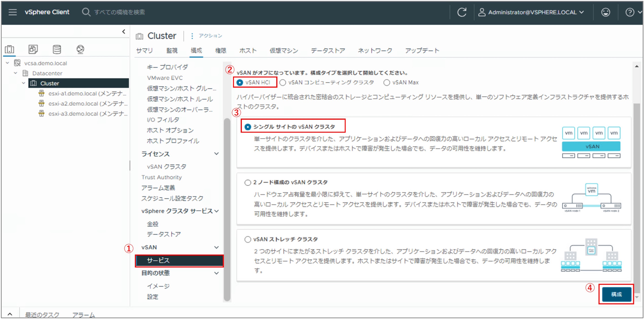This screenshot has width=644, height=319.
Task: Open the サービス item under vSAN
Action: pyautogui.click(x=179, y=261)
